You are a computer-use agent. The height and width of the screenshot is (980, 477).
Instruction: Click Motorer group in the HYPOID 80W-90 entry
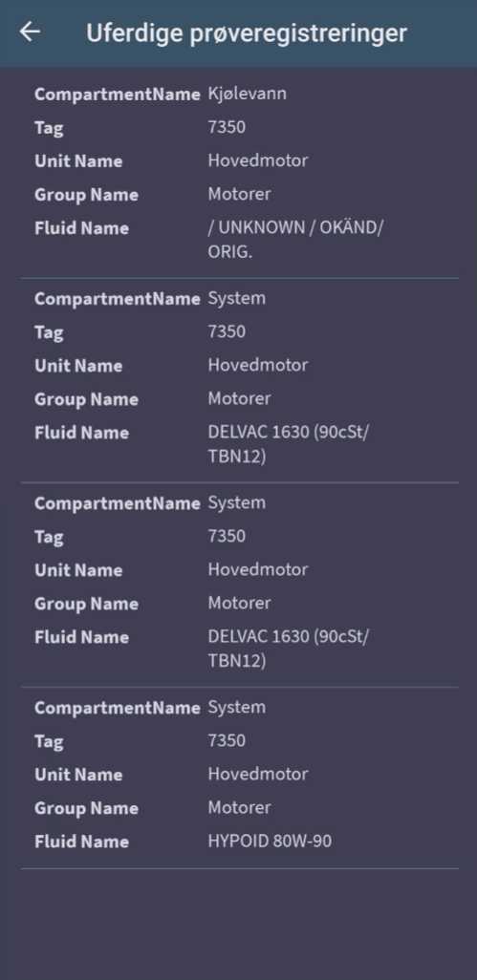[239, 807]
